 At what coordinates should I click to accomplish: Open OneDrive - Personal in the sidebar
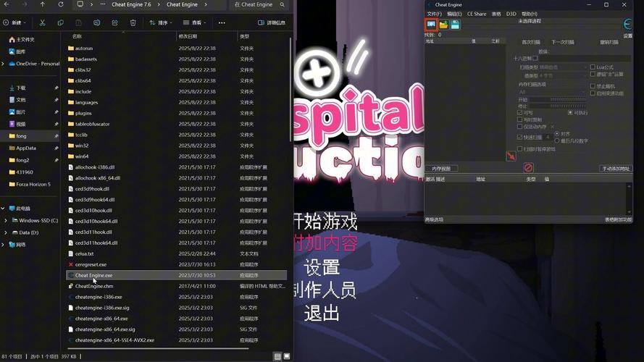coord(35,64)
